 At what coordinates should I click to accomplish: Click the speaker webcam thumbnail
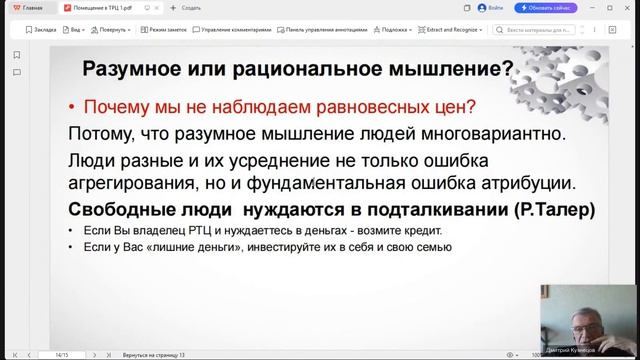click(588, 320)
